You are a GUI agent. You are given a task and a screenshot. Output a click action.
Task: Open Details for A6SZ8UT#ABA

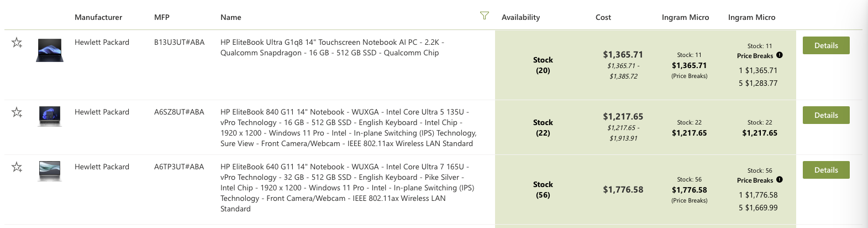826,115
